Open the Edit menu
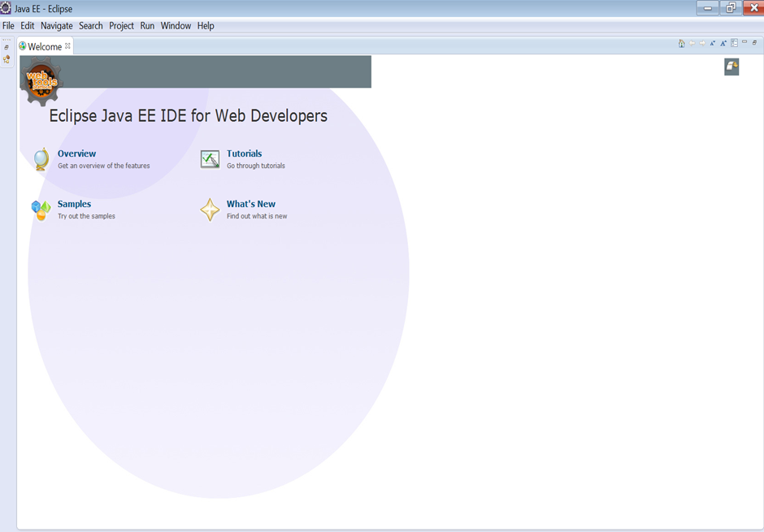Screen dimensions: 764x532 (28, 26)
